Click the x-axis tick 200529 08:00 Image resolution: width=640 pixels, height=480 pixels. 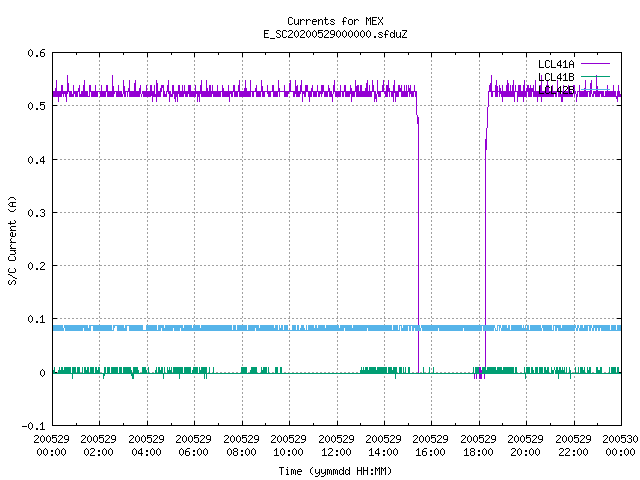pos(241,446)
